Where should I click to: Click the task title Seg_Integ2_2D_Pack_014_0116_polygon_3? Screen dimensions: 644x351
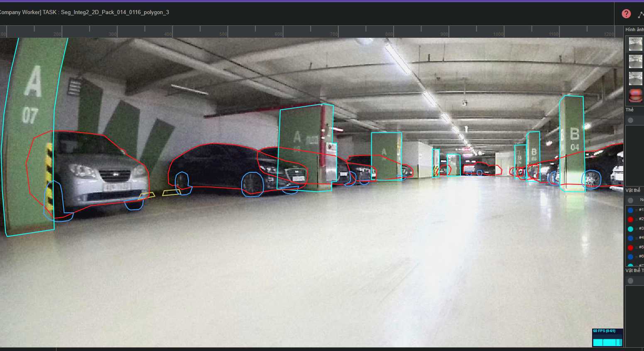(x=115, y=12)
